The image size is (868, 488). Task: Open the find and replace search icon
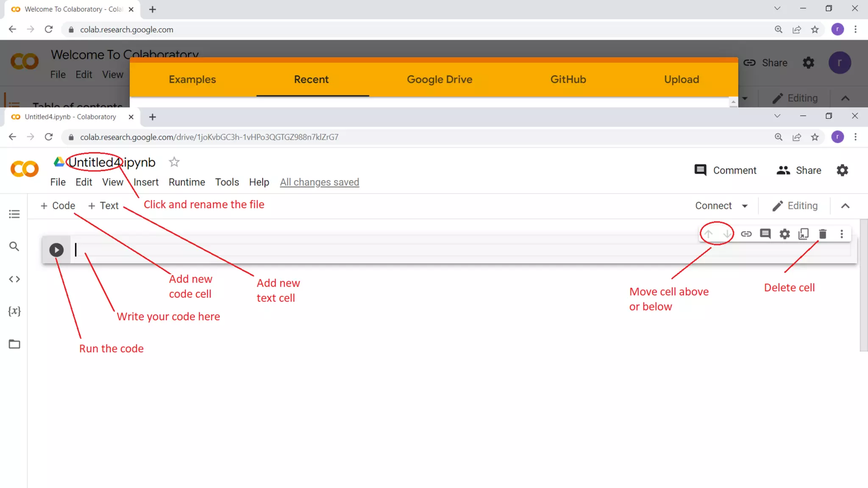coord(14,247)
